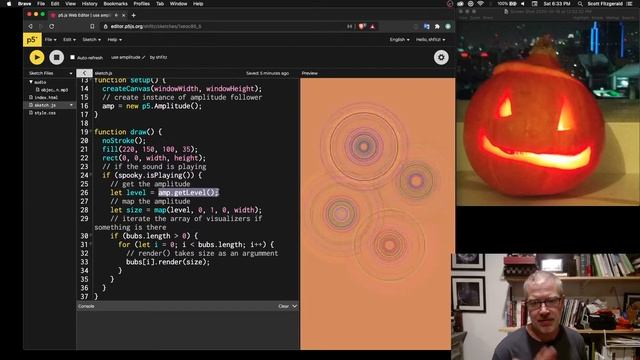Open the browser extensions puzzle icon

pos(437,27)
